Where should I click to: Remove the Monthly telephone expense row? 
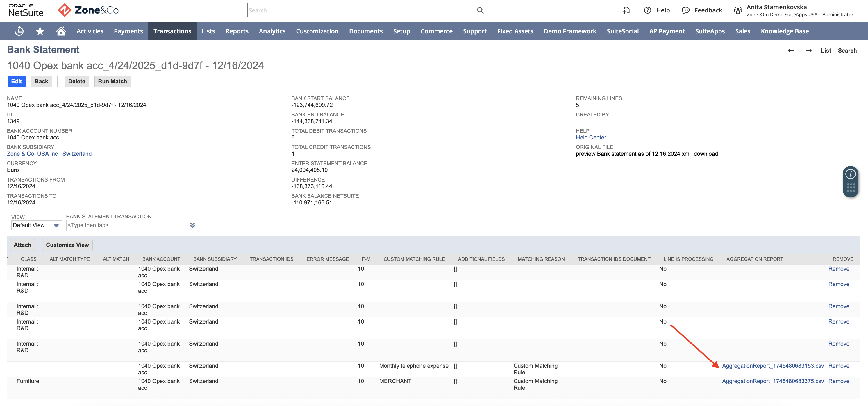point(839,366)
